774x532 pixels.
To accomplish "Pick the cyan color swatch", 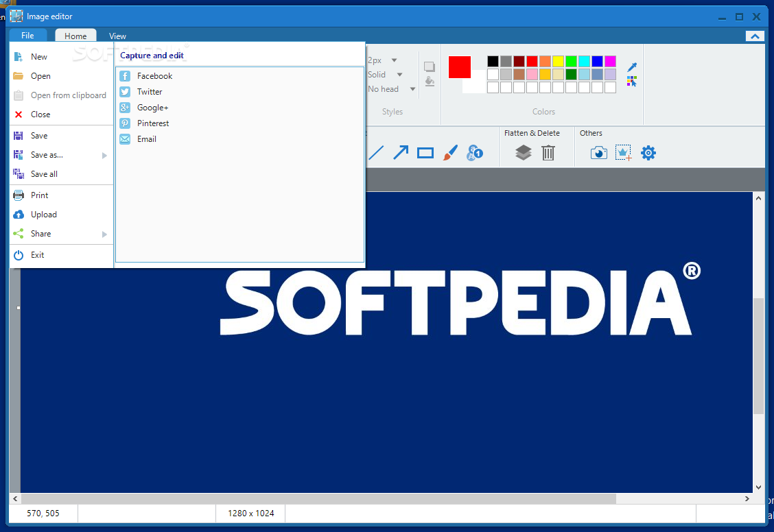I will [584, 61].
